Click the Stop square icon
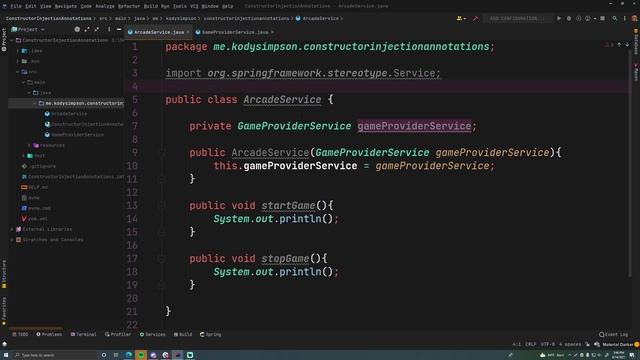This screenshot has width=640, height=360. click(x=602, y=18)
